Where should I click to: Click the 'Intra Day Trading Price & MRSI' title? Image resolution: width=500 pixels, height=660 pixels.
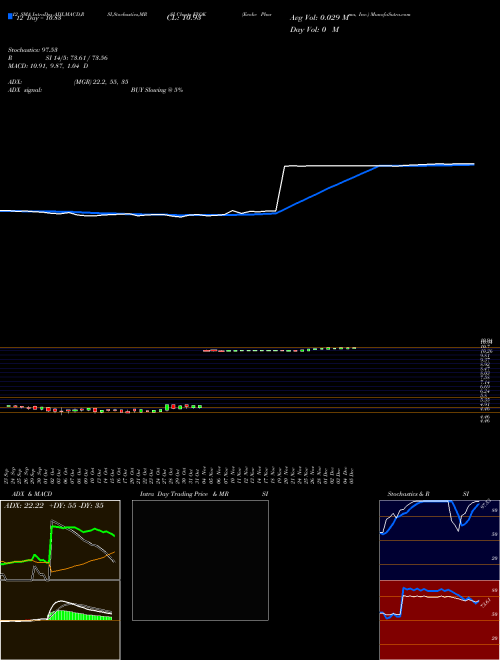tap(205, 494)
